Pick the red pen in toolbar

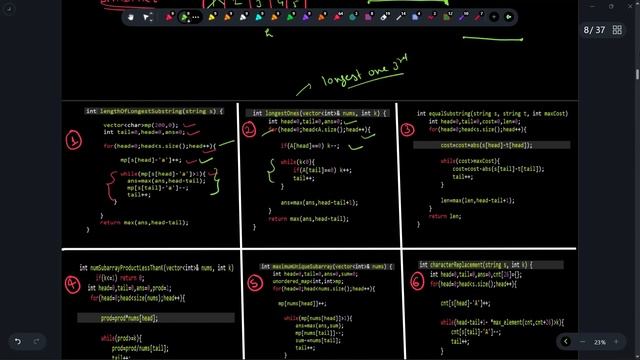tap(169, 17)
